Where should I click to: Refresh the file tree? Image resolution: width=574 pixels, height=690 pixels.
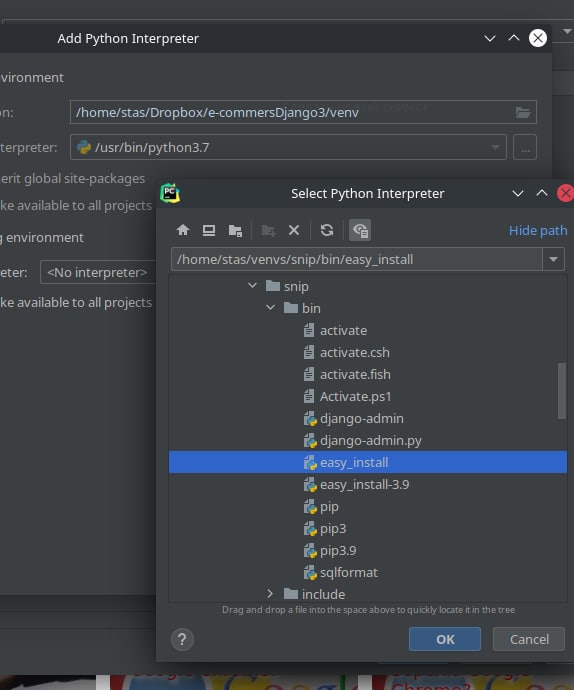pos(327,230)
